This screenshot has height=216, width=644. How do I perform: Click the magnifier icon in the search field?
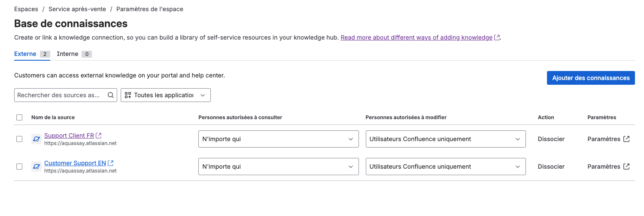pyautogui.click(x=111, y=95)
